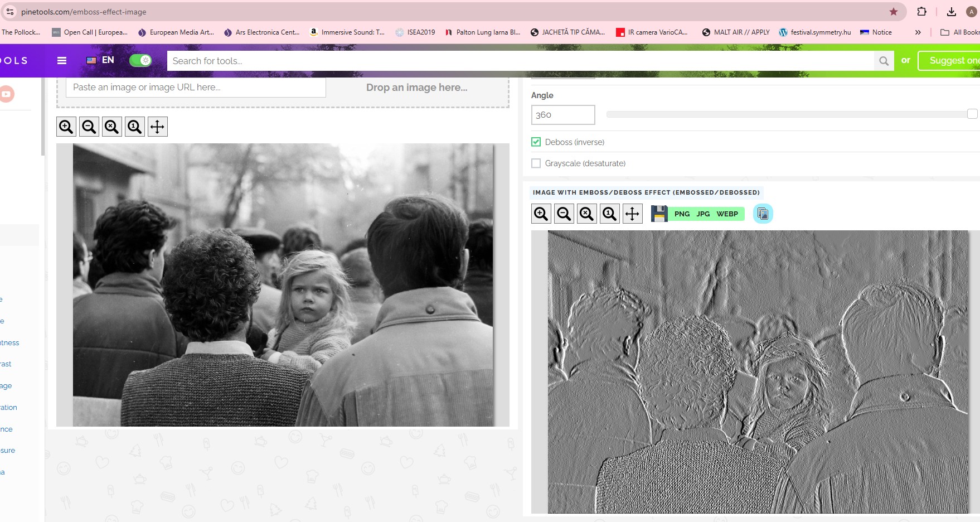Click the pan/move tool for the output image
Image resolution: width=980 pixels, height=522 pixels.
632,214
